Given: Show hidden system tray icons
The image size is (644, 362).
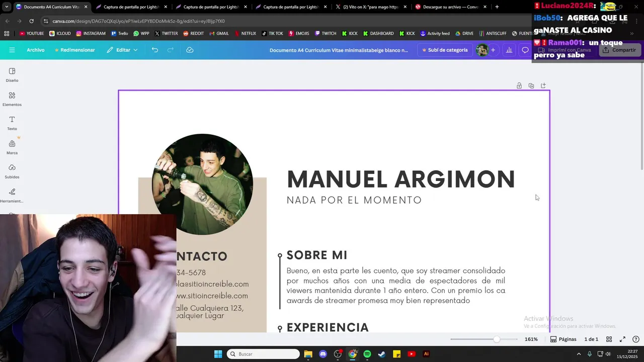Looking at the screenshot, I should [x=579, y=354].
